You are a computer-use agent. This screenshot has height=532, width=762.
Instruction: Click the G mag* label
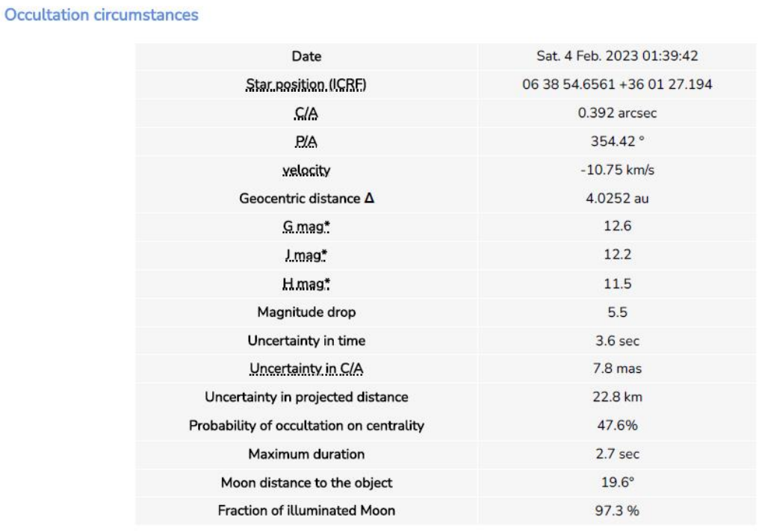click(306, 226)
